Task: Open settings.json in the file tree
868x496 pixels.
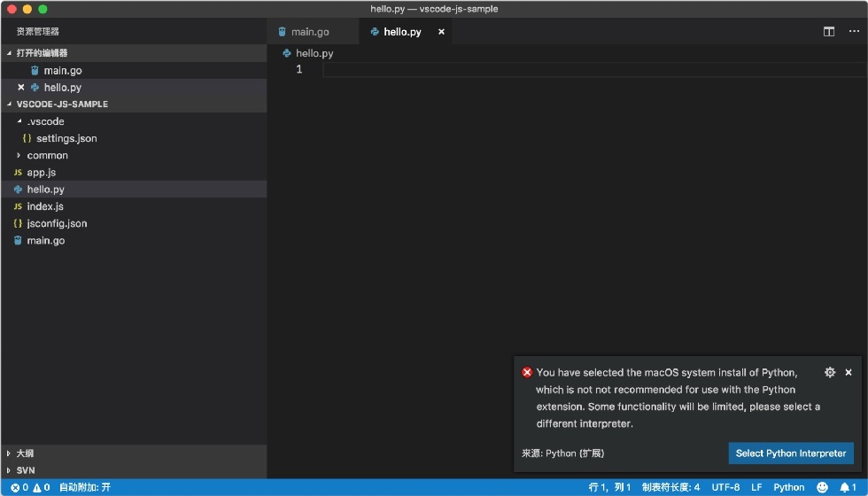Action: [x=66, y=138]
